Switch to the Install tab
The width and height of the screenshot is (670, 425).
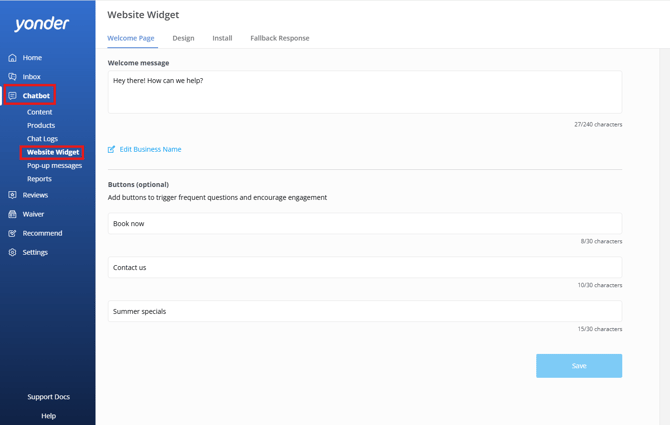(222, 38)
